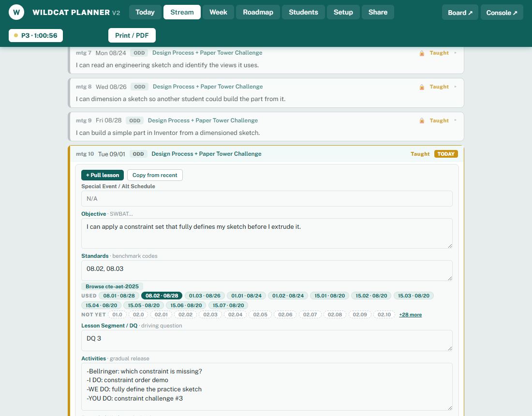Click inside the Activities text area
Screen dimensions: 532x416
click(266, 387)
